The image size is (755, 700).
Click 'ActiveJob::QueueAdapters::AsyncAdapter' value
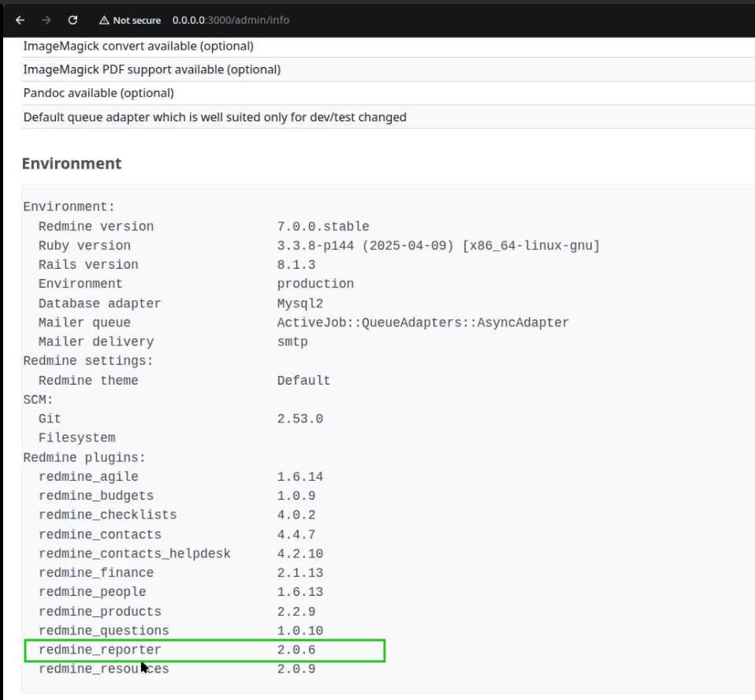tap(422, 322)
